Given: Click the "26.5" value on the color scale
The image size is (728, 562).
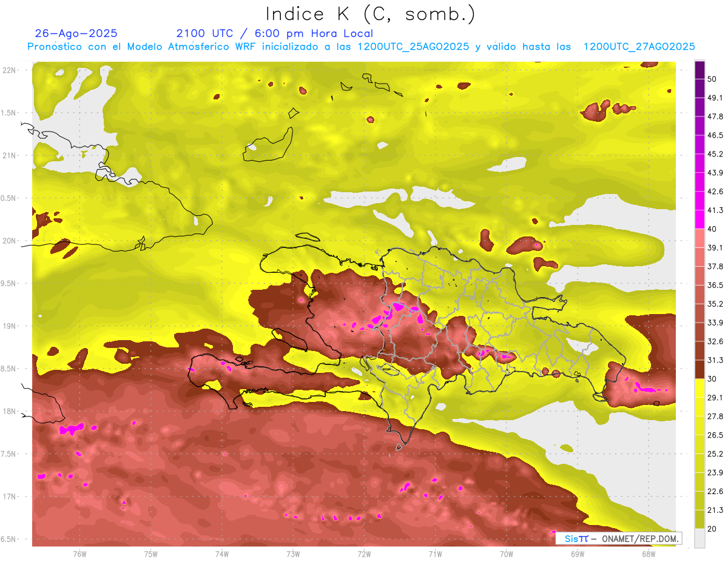Looking at the screenshot, I should click(715, 435).
